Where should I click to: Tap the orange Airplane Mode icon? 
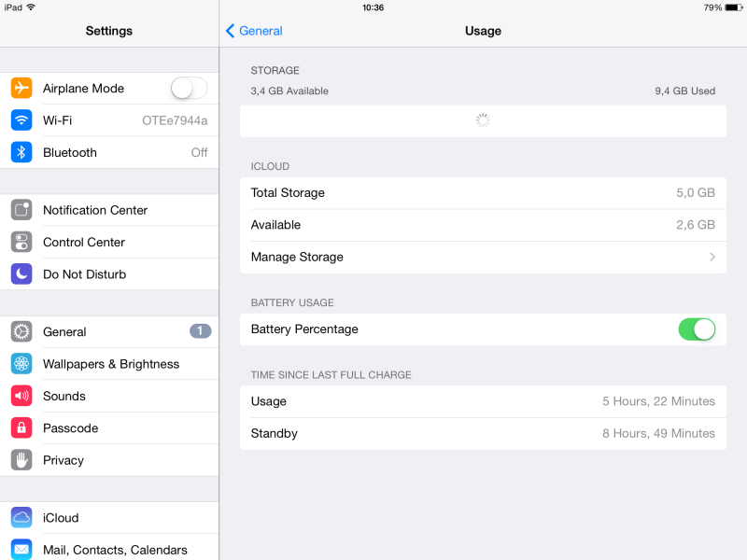pos(21,88)
